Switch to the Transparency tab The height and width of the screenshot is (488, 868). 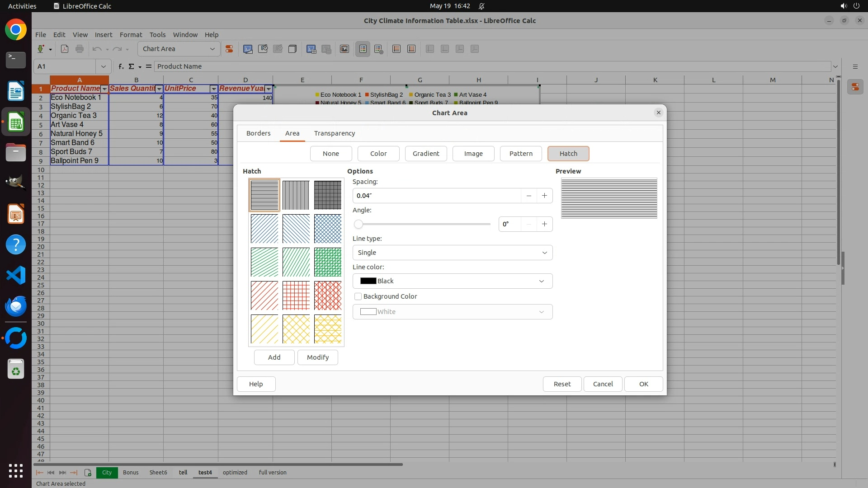click(335, 133)
